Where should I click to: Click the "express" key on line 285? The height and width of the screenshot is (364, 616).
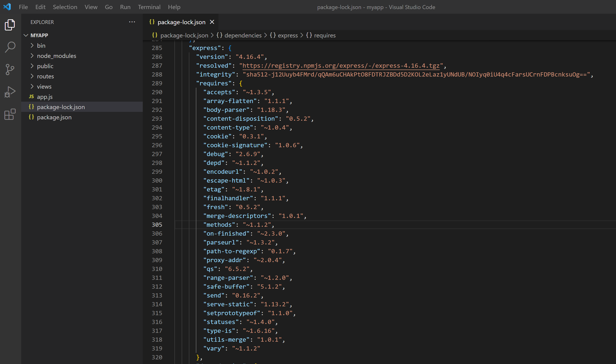point(205,48)
